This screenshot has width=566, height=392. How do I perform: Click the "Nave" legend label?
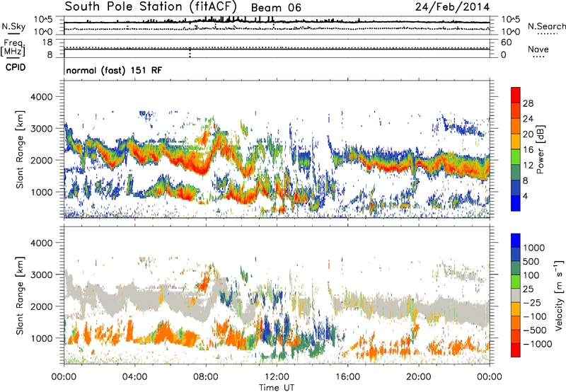click(x=538, y=50)
